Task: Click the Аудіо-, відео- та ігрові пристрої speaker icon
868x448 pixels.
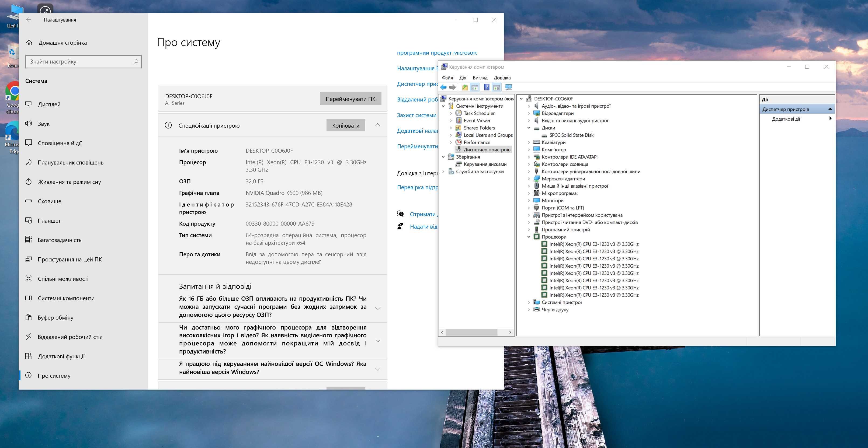Action: (536, 106)
